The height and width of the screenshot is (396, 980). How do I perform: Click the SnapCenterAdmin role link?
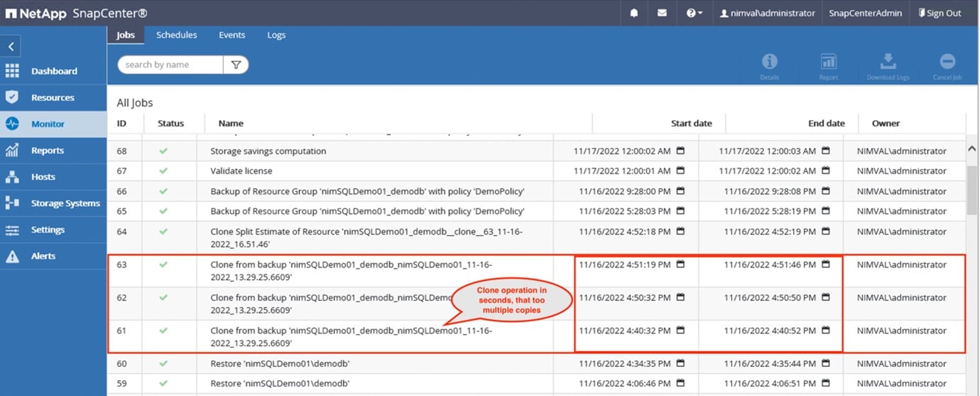(x=865, y=13)
